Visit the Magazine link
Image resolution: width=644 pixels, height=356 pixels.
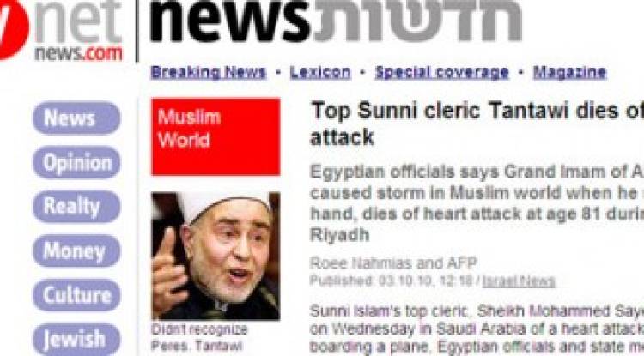click(x=569, y=73)
